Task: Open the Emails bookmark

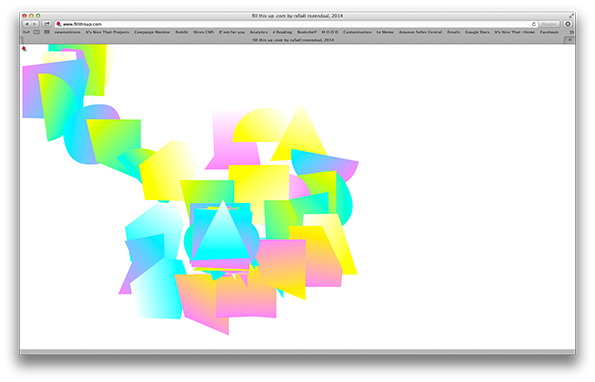Action: (453, 32)
